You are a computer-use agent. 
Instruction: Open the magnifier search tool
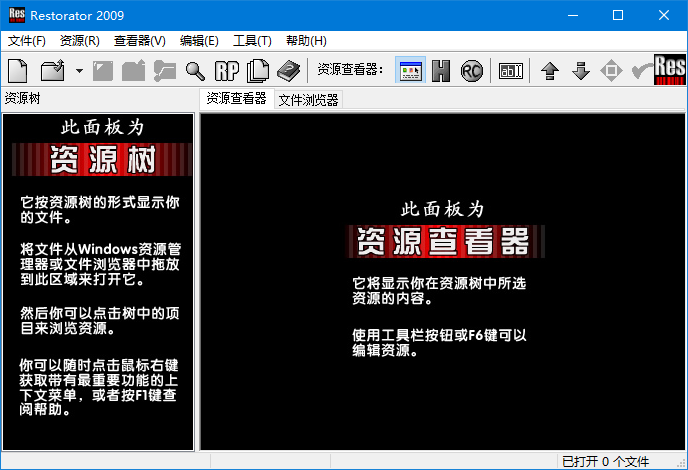(x=195, y=70)
